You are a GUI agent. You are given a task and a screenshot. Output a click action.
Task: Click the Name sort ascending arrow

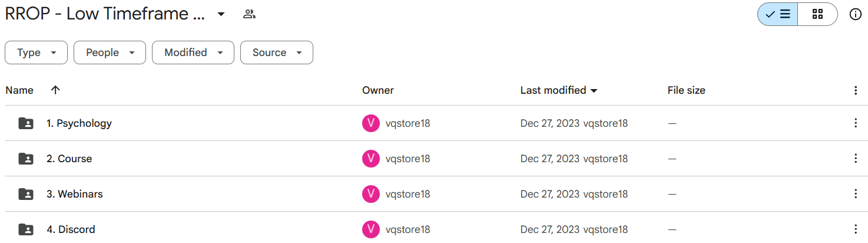[x=55, y=90]
